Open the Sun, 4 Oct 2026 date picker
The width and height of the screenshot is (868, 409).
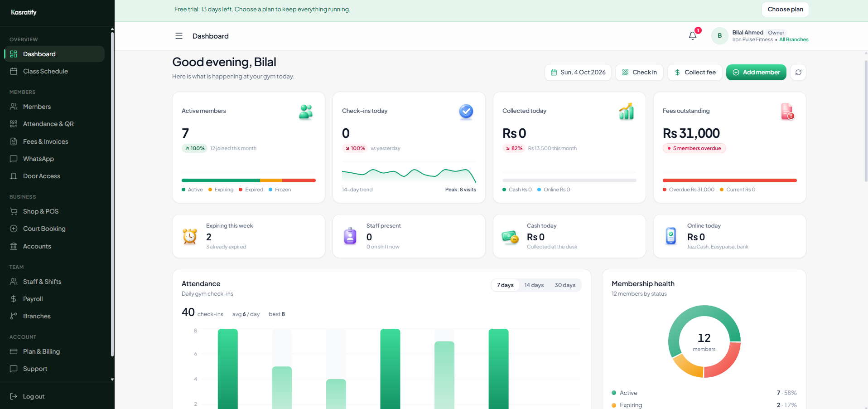tap(578, 72)
